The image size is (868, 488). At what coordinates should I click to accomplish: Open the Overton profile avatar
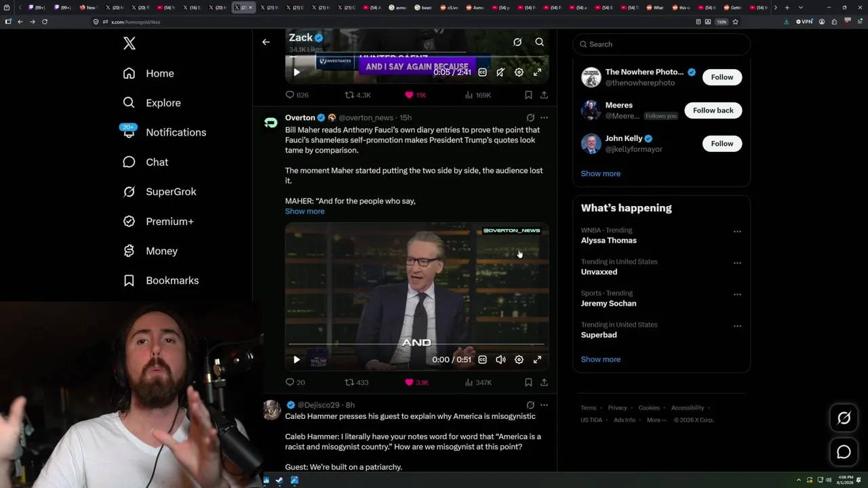pos(271,123)
